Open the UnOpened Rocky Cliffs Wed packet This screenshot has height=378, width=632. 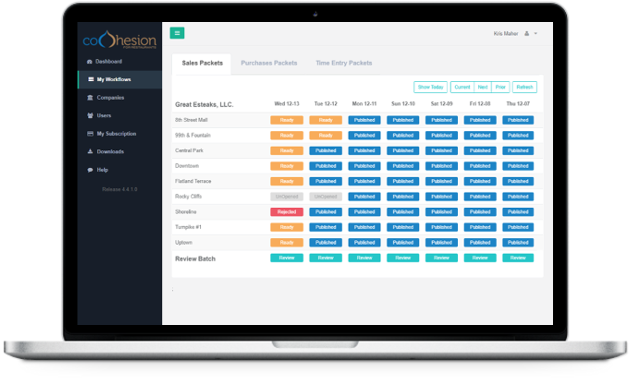(287, 197)
